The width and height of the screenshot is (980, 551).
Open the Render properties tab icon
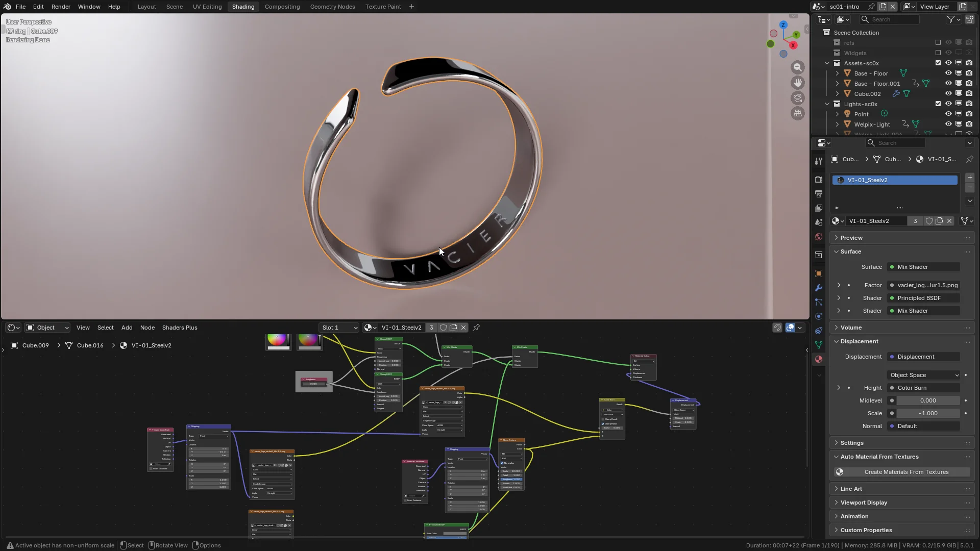coord(819,180)
